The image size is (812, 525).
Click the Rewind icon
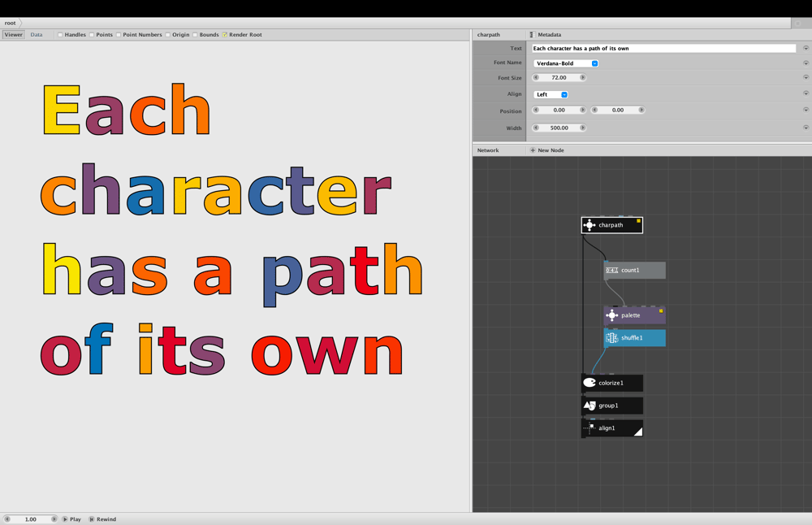pyautogui.click(x=92, y=519)
